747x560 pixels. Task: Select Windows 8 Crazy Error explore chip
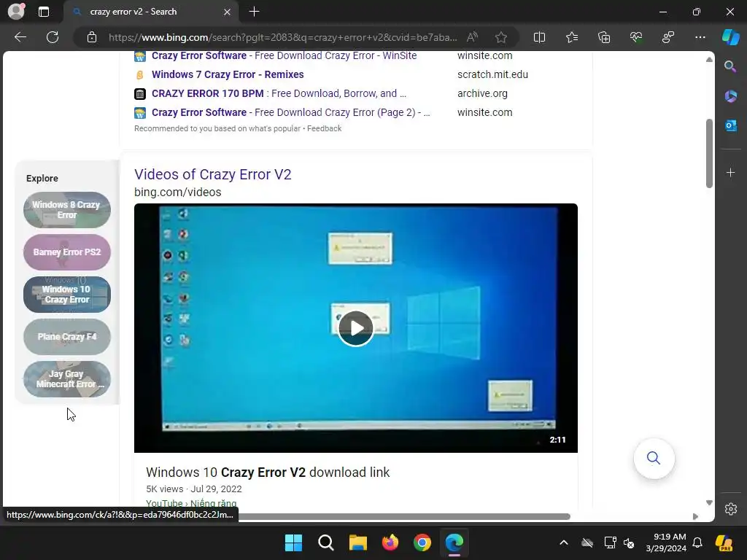66,210
